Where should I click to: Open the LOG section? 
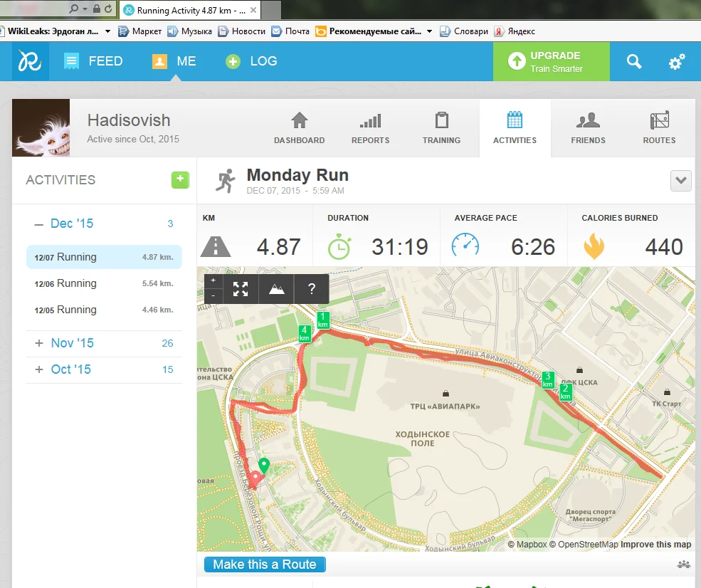[251, 61]
